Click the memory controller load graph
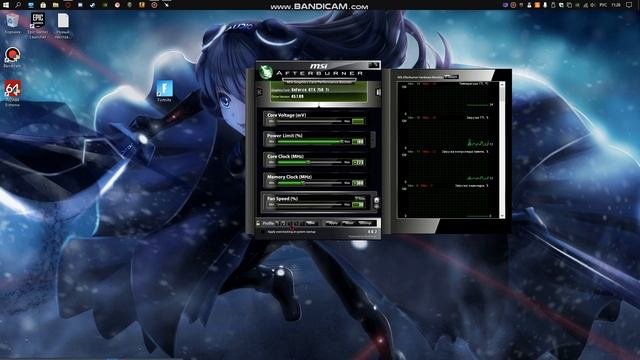640x360 pixels. tap(449, 168)
